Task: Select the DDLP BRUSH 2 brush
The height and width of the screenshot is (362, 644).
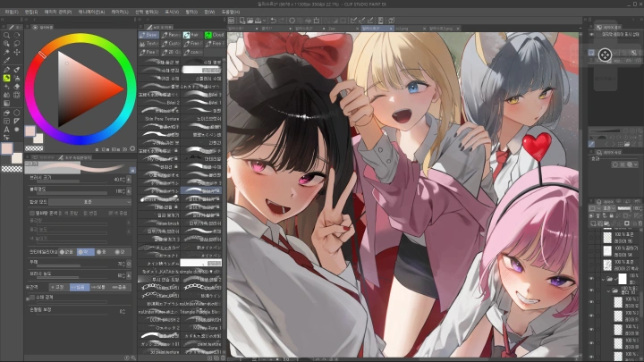Action: click(159, 320)
